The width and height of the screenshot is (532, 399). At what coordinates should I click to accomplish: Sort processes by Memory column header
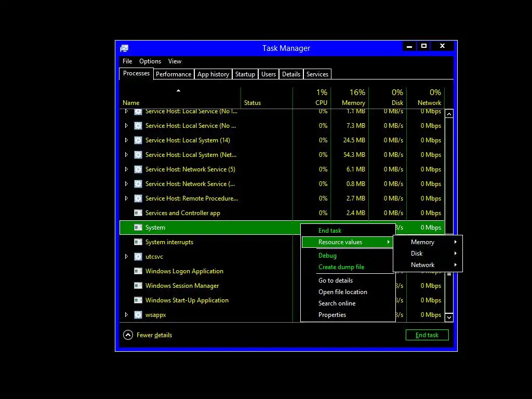(x=350, y=97)
